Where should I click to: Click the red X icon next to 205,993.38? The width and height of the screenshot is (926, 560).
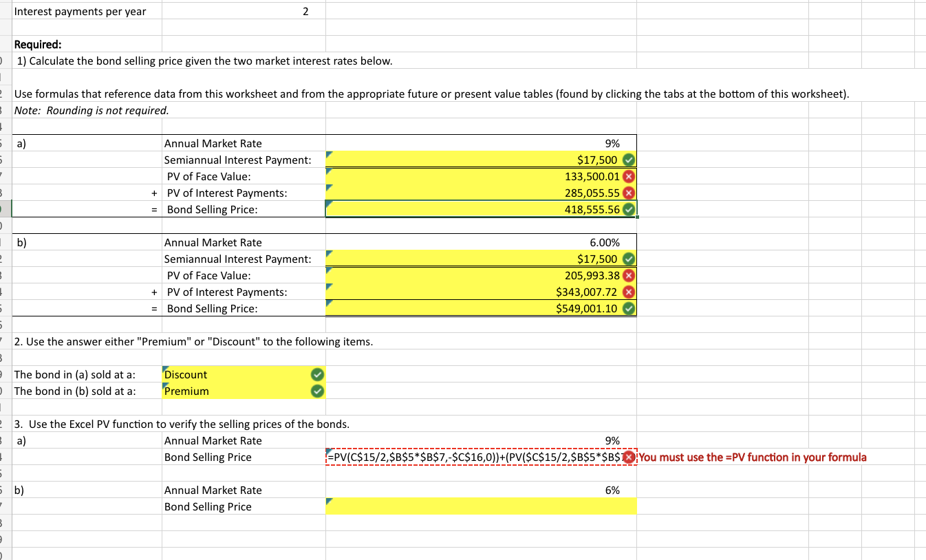(627, 275)
